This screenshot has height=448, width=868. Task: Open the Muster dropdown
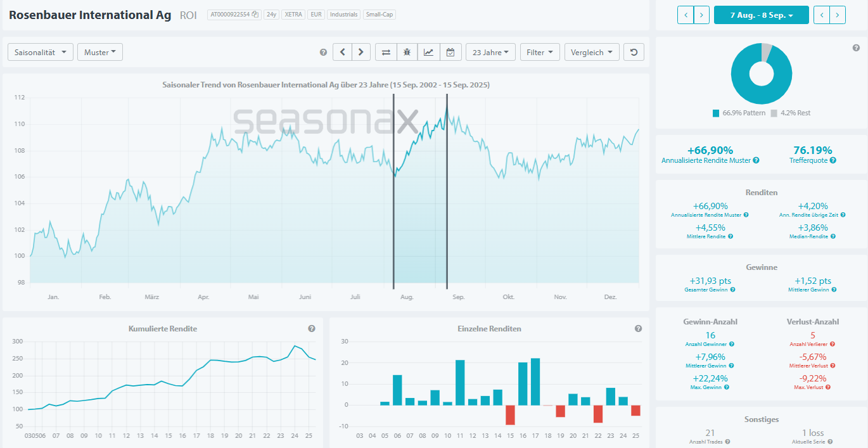[100, 52]
